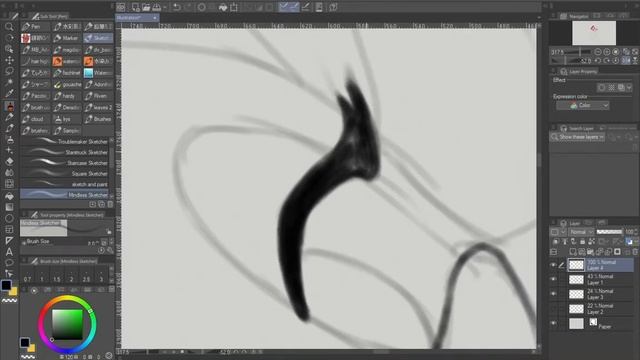The height and width of the screenshot is (360, 640).
Task: Toggle flip horizontal in Navigator panel
Action: pos(626,60)
